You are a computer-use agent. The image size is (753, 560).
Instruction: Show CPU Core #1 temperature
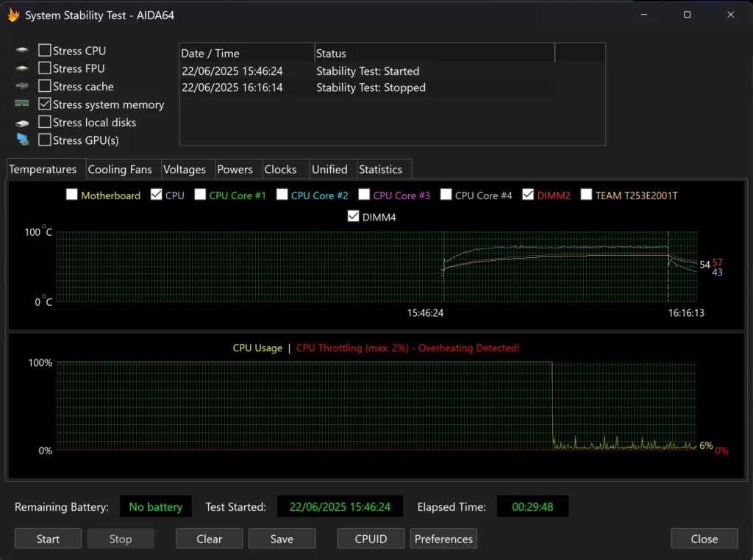200,194
